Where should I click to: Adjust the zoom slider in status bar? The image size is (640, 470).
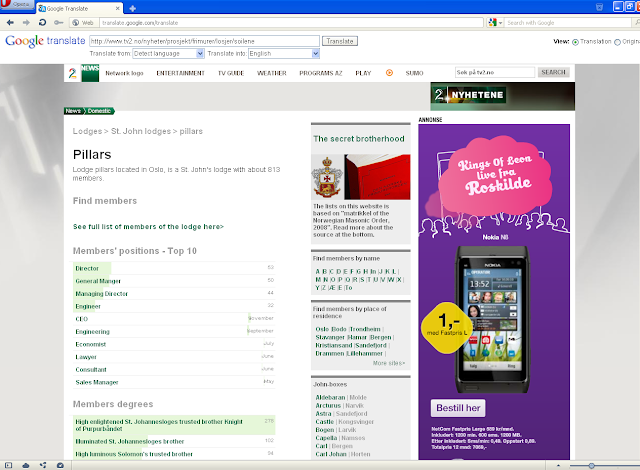(x=591, y=466)
